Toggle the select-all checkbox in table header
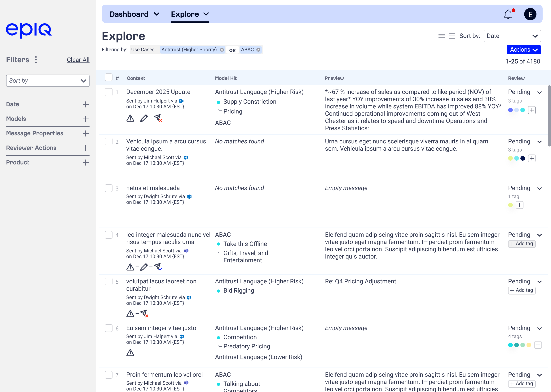Viewport: 551px width, 392px height. pos(109,77)
